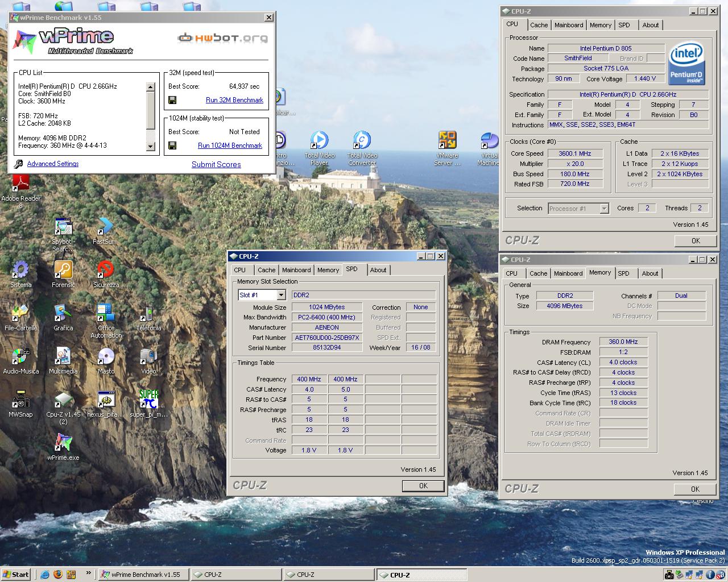The width and height of the screenshot is (728, 582).
Task: Click OK in the Memory CPU-Z window
Action: 695,489
